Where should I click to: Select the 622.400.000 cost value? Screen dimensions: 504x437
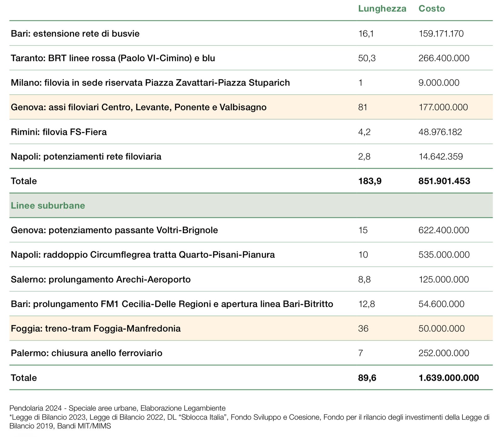[x=444, y=230]
